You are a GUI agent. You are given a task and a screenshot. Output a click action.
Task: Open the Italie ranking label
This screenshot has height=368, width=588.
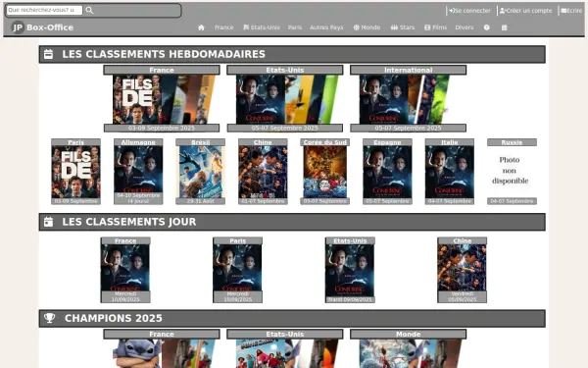[450, 142]
